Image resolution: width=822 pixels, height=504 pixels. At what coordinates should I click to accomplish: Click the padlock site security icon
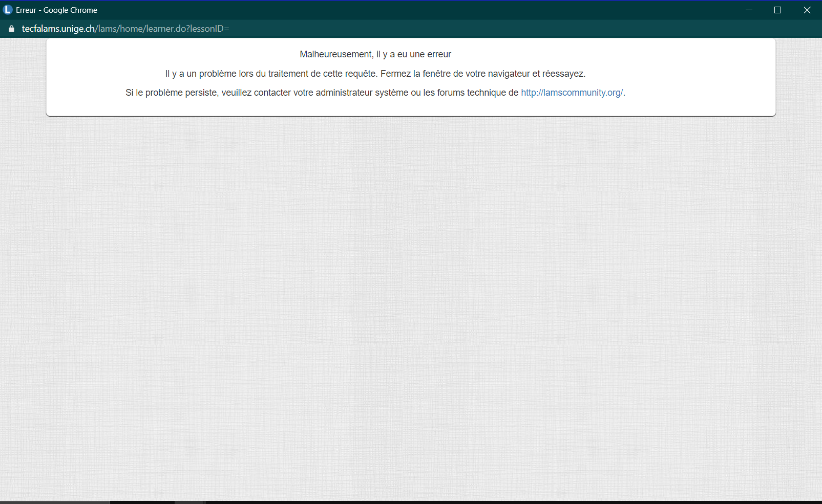(11, 29)
